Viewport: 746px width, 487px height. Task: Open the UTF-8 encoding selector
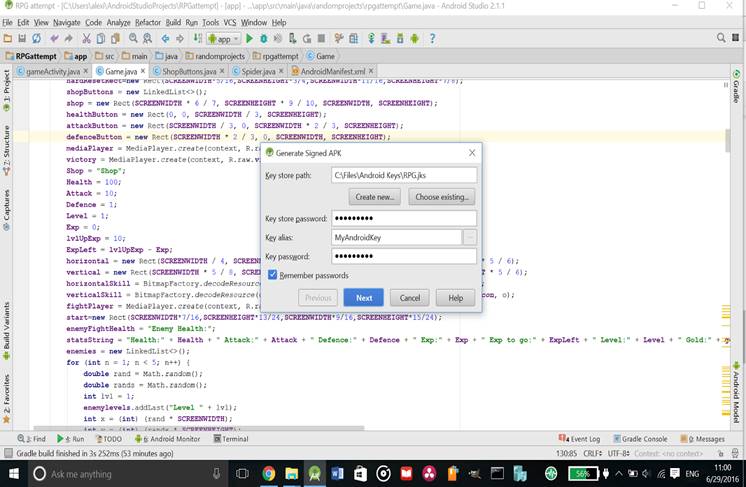618,454
